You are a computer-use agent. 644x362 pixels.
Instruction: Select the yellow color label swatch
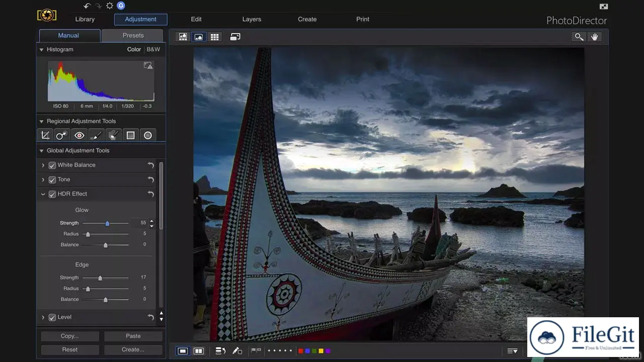[x=321, y=351]
